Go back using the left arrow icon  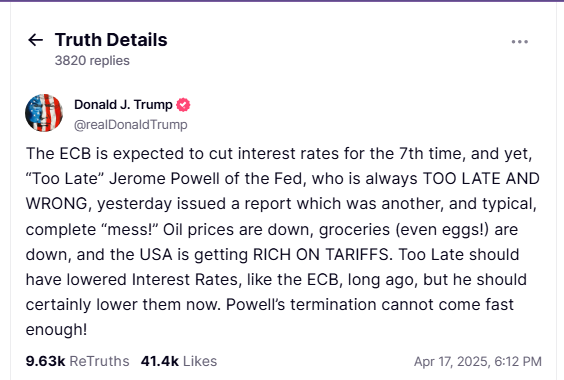pyautogui.click(x=36, y=40)
